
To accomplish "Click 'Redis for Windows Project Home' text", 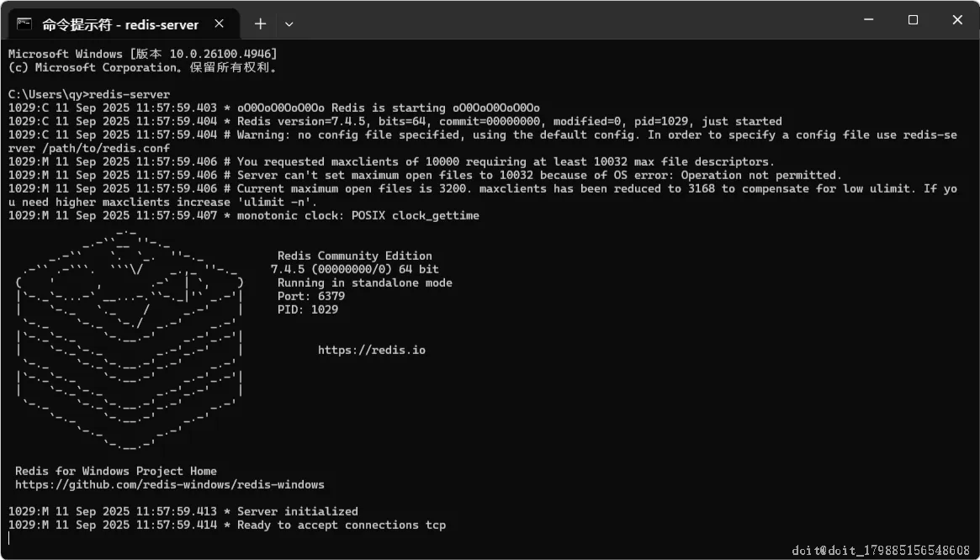I will click(x=116, y=471).
